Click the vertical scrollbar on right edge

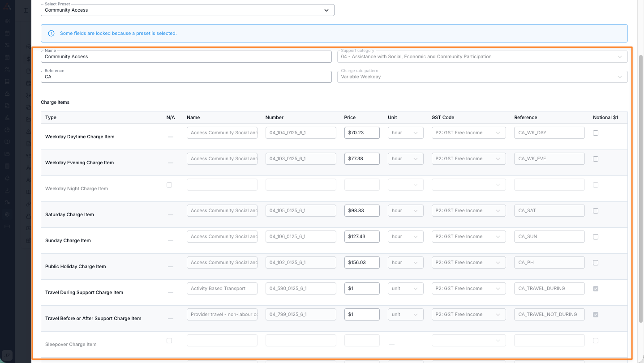[x=640, y=188]
